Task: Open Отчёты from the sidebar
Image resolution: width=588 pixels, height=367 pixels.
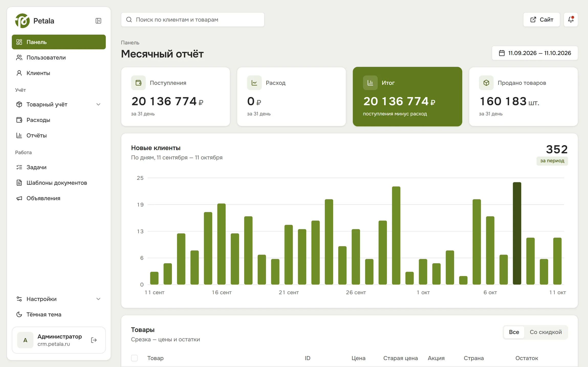Action: [59, 135]
